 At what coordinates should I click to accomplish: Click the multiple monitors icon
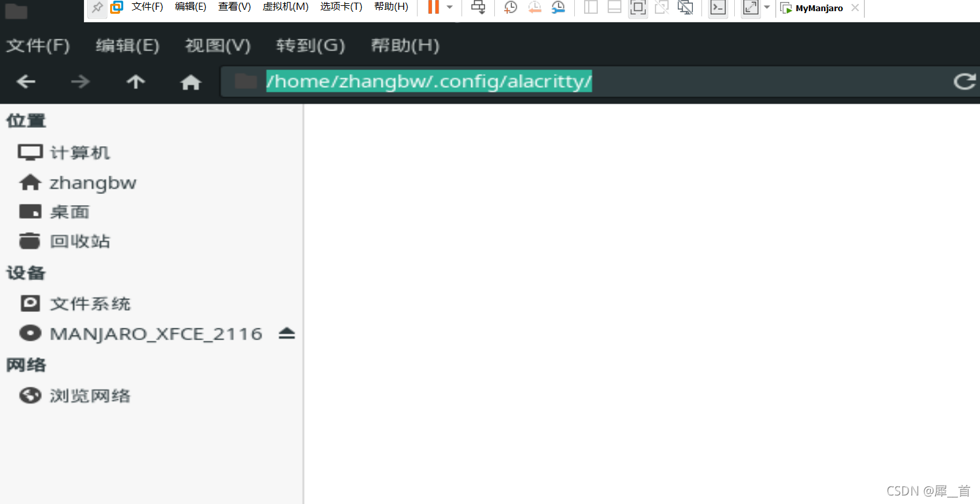pyautogui.click(x=686, y=7)
